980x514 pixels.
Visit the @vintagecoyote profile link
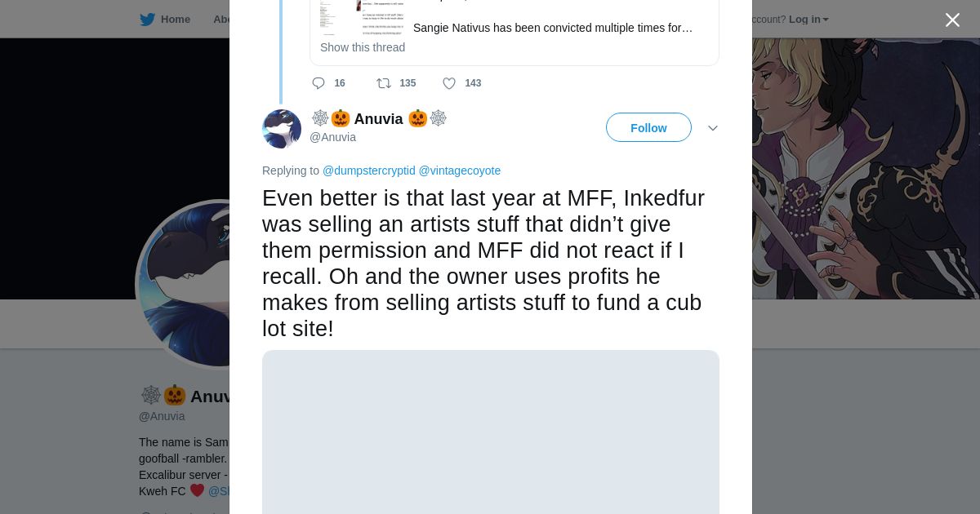point(459,171)
